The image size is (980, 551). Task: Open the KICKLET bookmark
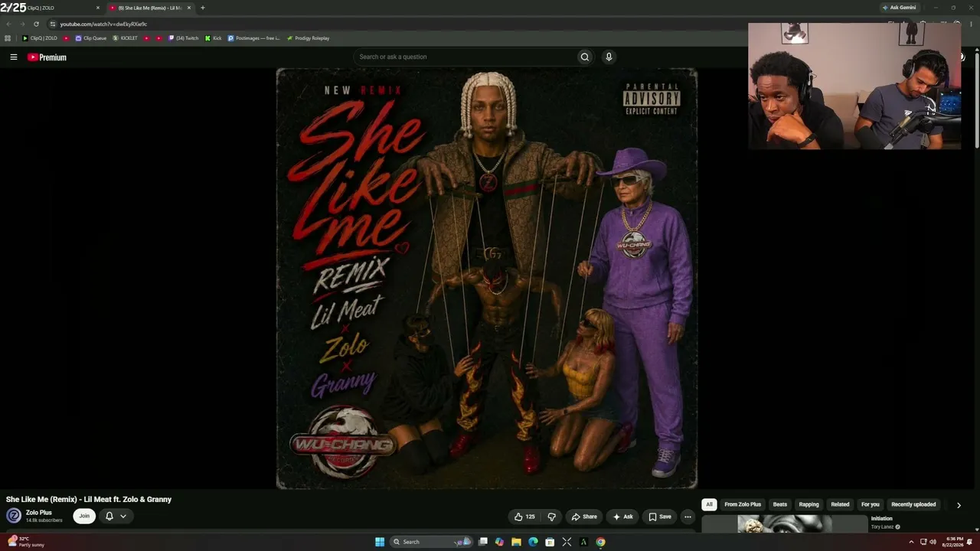coord(125,38)
